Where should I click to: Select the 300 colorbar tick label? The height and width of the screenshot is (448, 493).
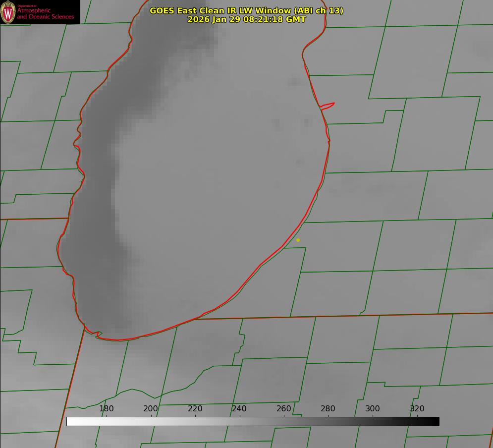coord(373,409)
